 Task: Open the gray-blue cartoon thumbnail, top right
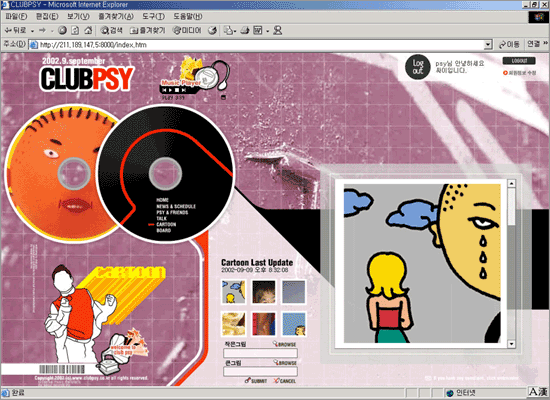294,292
